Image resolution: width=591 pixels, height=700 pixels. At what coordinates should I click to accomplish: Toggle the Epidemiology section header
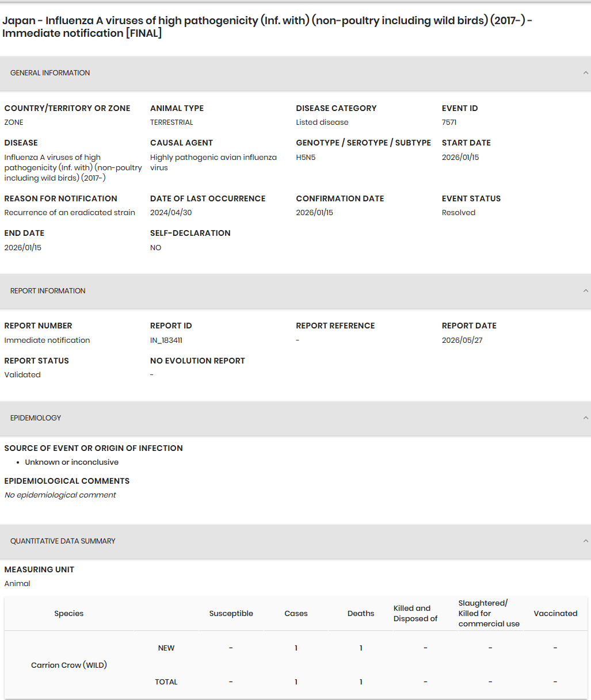(295, 418)
